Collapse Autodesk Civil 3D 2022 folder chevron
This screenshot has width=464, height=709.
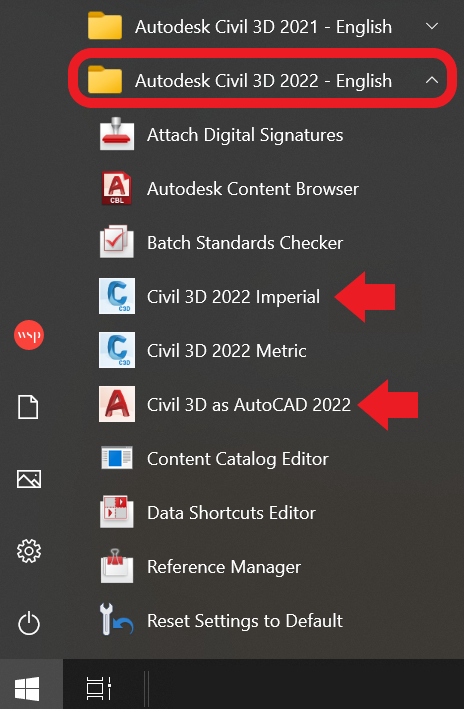click(432, 80)
